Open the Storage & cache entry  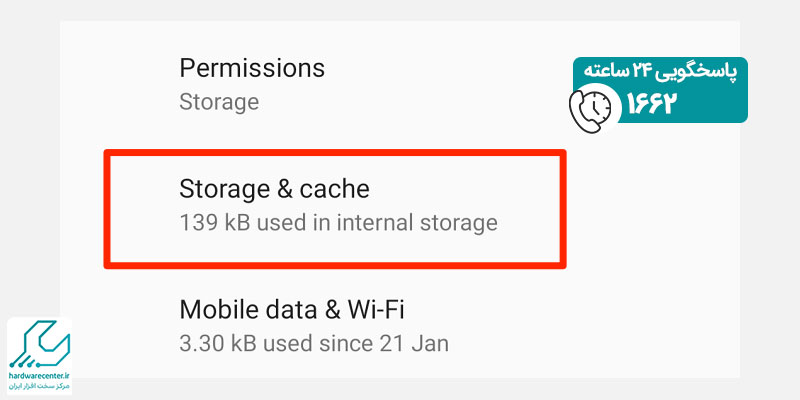coord(335,207)
